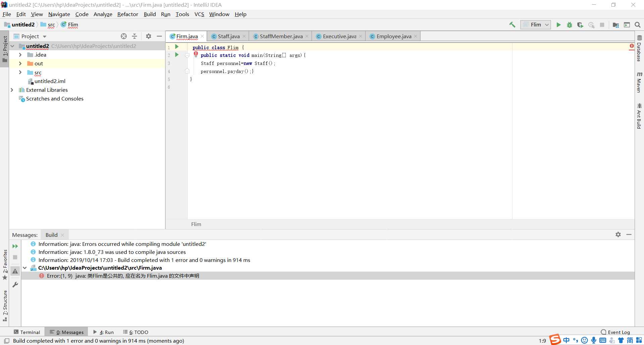The height and width of the screenshot is (345, 644).
Task: Open the Event Log
Action: [615, 332]
